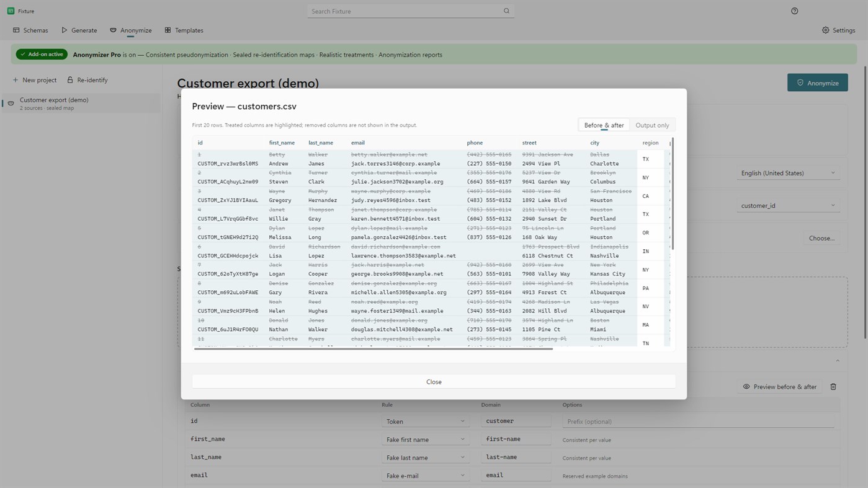The width and height of the screenshot is (868, 488).
Task: Click the New project button
Action: [35, 80]
